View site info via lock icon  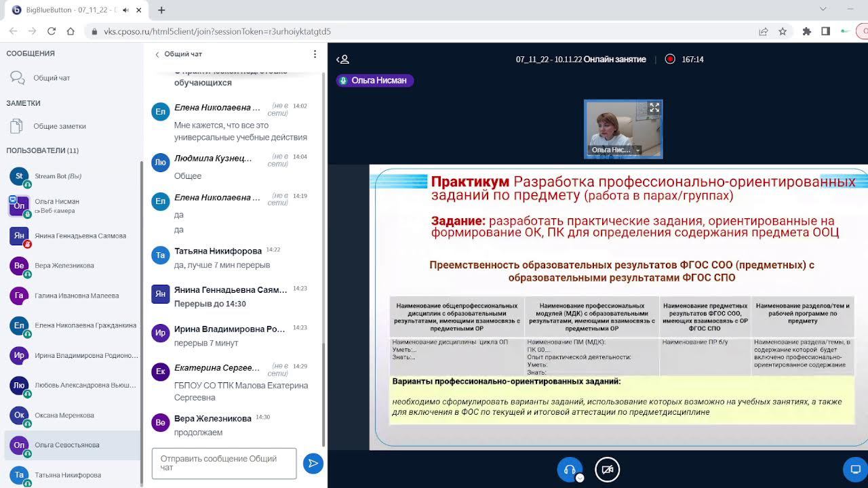[94, 31]
